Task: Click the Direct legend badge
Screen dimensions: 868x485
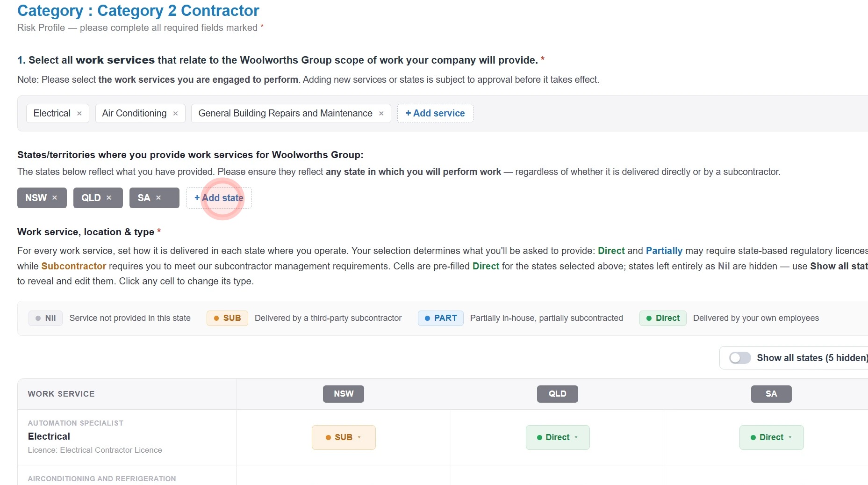Action: tap(663, 318)
